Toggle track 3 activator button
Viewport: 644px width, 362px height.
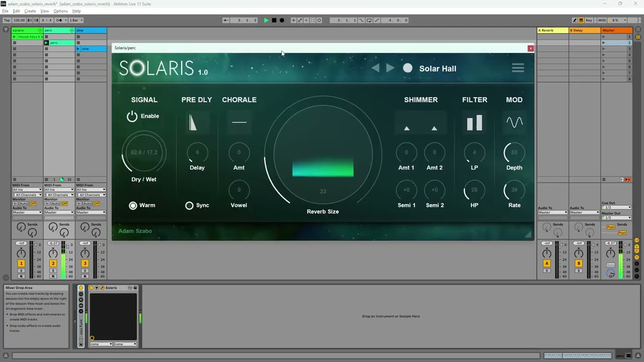pos(85,263)
